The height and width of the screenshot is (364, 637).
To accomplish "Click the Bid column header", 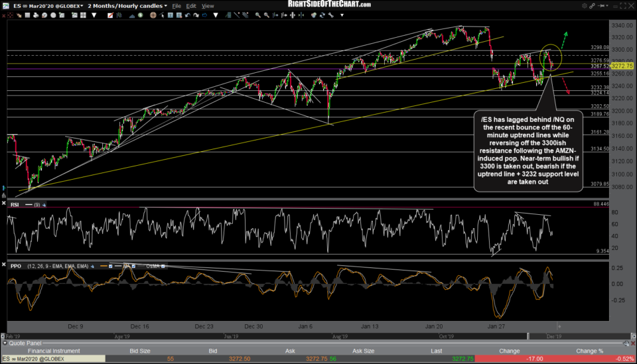I will (213, 351).
